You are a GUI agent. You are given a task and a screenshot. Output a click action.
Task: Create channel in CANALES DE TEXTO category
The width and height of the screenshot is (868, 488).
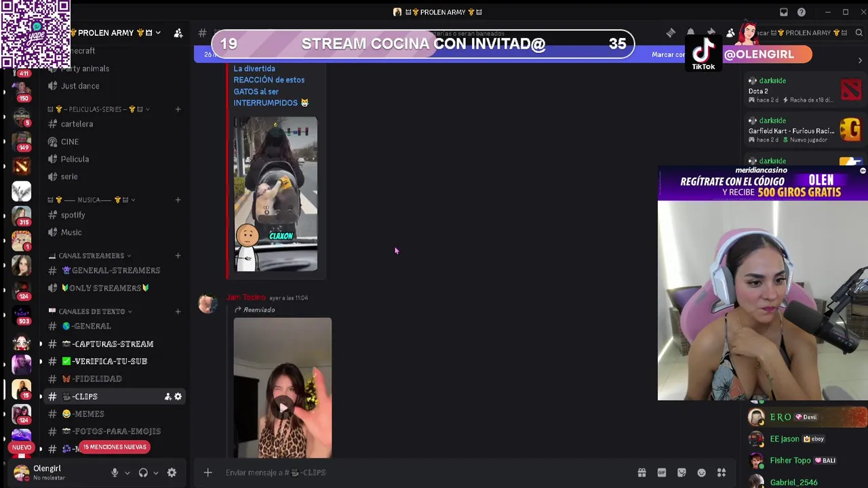(178, 311)
